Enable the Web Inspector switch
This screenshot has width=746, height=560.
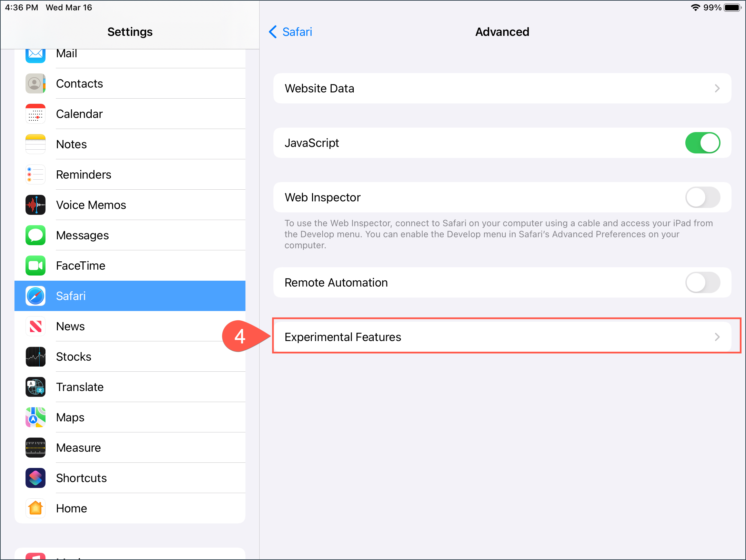click(703, 197)
